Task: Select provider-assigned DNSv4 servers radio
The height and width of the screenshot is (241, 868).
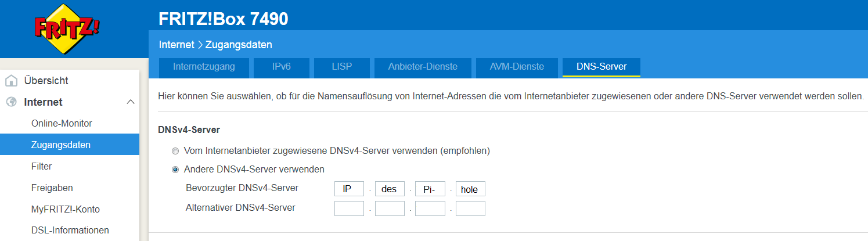Action: pyautogui.click(x=175, y=151)
